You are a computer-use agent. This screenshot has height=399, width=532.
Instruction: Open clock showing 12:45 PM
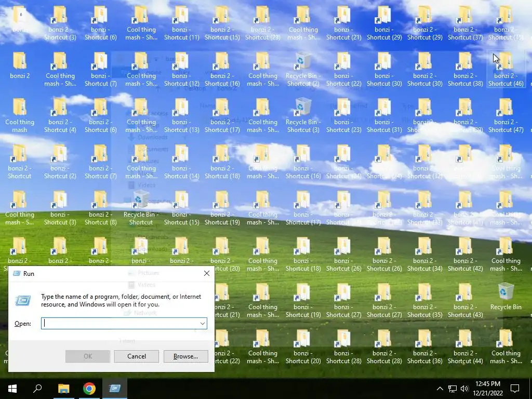coord(487,389)
